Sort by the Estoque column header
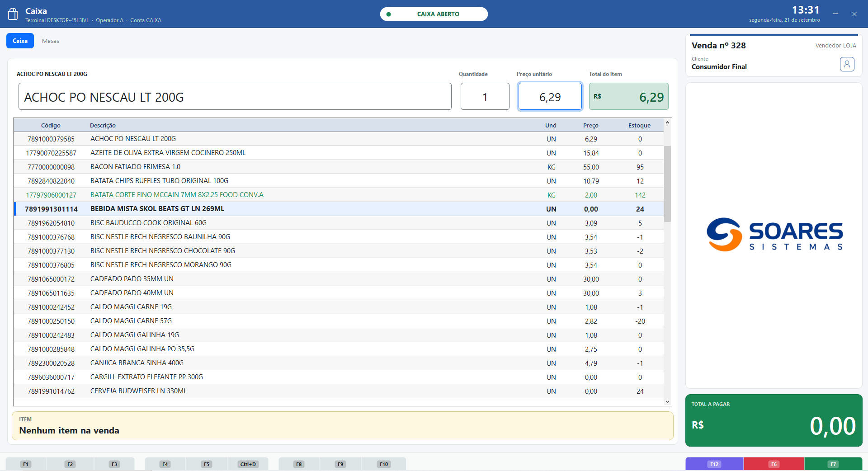 tap(639, 125)
